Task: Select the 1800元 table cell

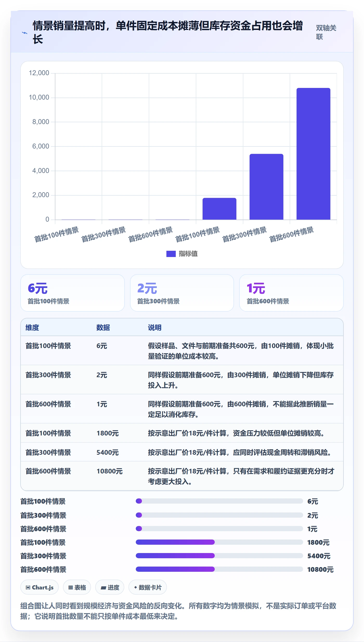Action: (x=108, y=433)
